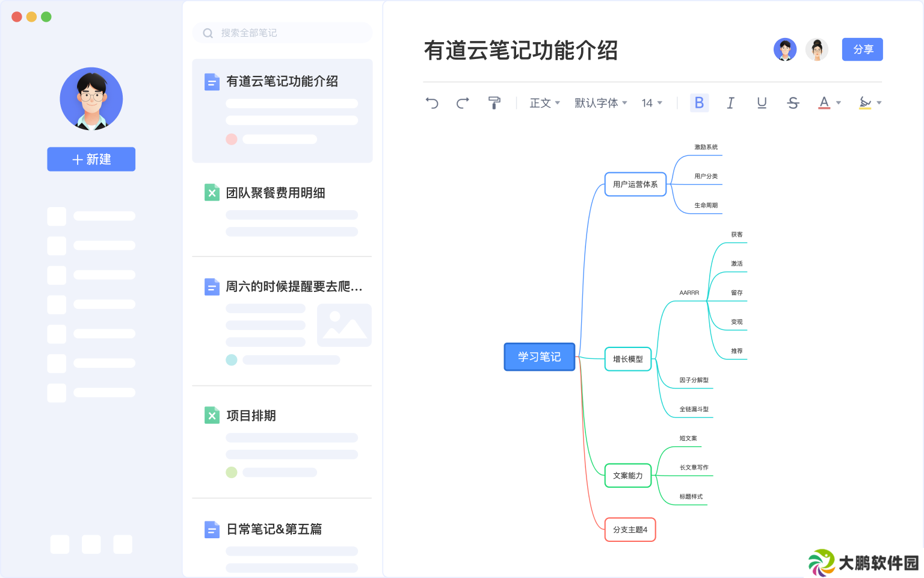
Task: Toggle bold formatting
Action: [699, 103]
